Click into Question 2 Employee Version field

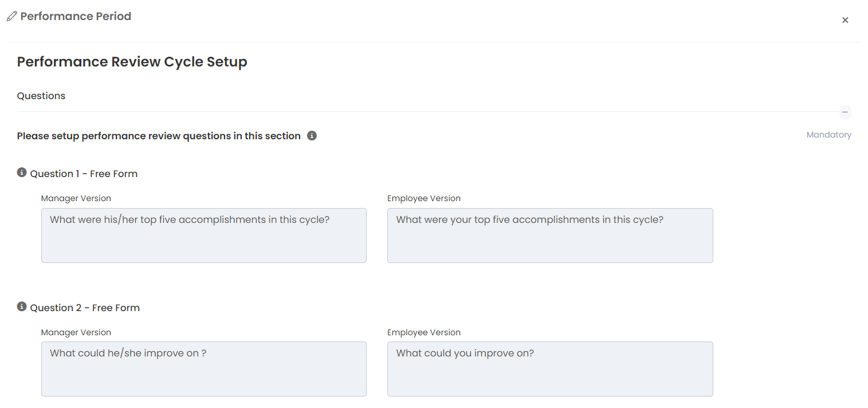click(x=549, y=369)
